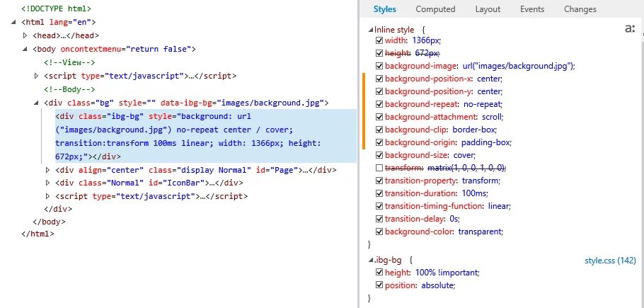This screenshot has height=308, width=644.
Task: Expand the first script element
Action: coord(37,76)
